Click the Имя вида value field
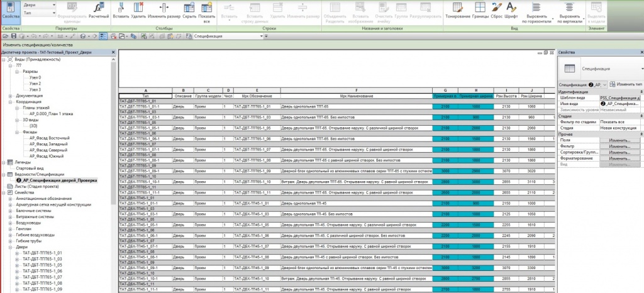 (619, 104)
